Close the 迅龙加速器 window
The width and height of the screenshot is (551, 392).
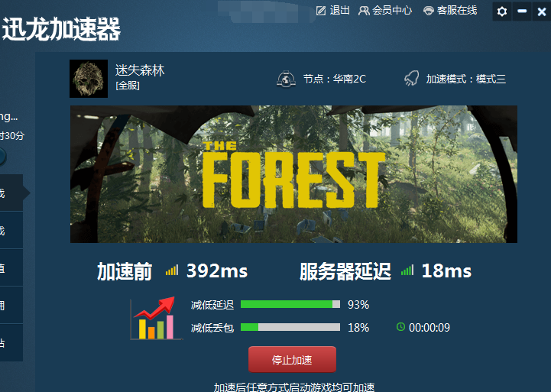tap(542, 11)
